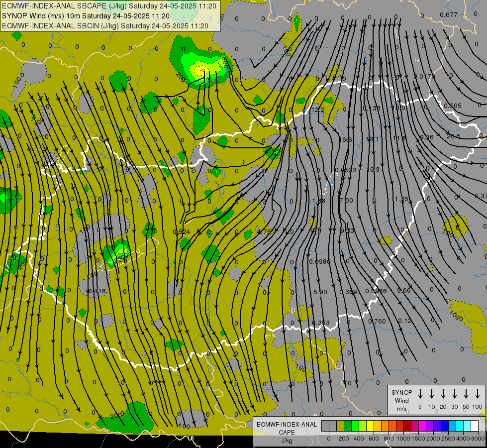This screenshot has height=448, width=487.
Task: Click the map value 0.677
Action: 449,14
